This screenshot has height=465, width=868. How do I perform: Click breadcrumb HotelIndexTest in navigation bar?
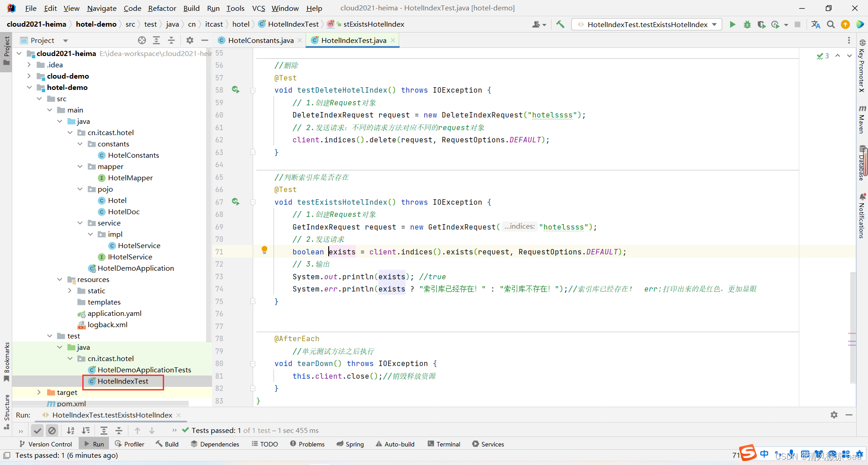click(288, 24)
